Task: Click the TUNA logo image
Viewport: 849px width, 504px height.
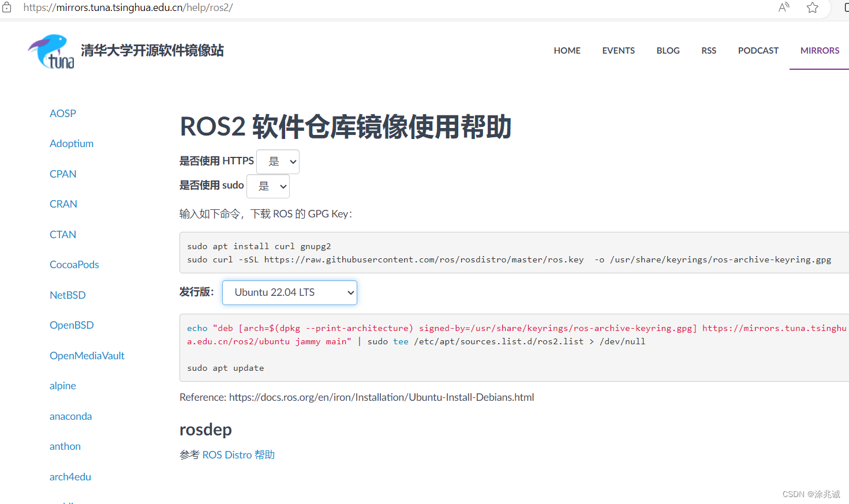Action: 51,51
